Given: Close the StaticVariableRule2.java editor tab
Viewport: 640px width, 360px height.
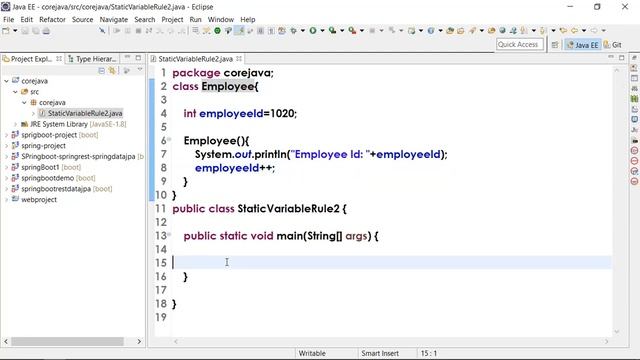Looking at the screenshot, I should (239, 59).
